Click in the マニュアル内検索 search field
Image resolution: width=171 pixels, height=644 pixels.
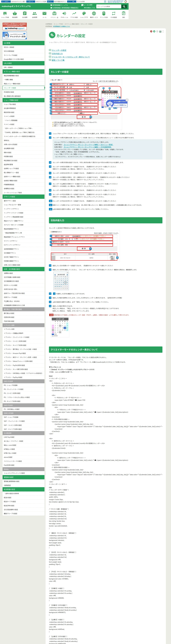[109, 7]
